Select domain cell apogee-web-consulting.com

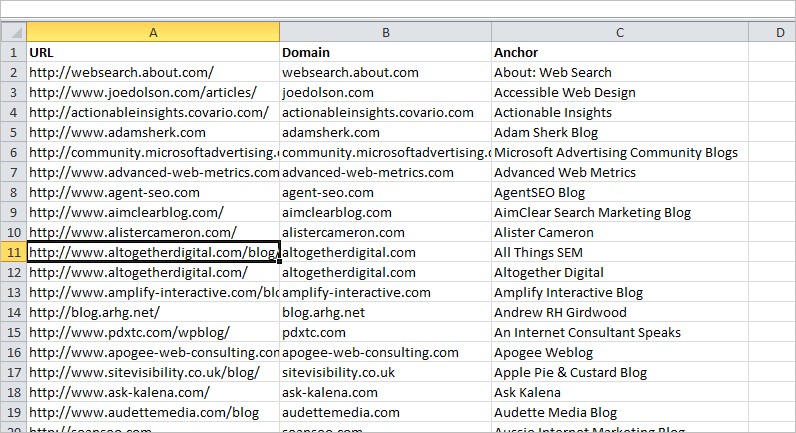click(x=385, y=352)
